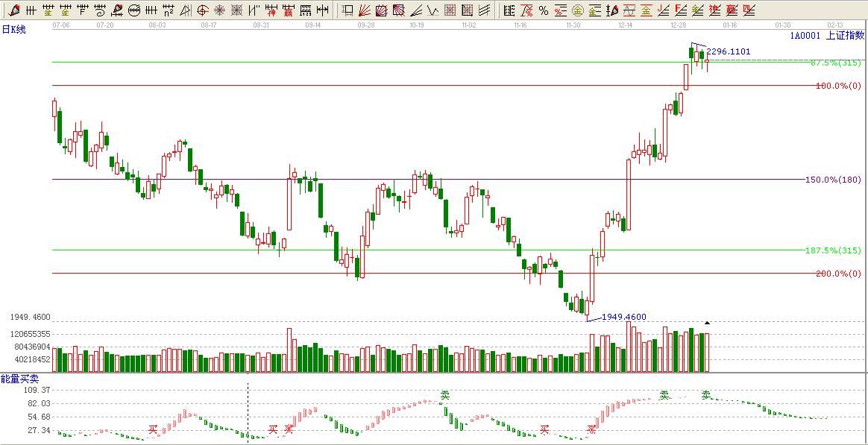The width and height of the screenshot is (868, 445).
Task: Select the red spiral circle tool
Action: (202, 10)
